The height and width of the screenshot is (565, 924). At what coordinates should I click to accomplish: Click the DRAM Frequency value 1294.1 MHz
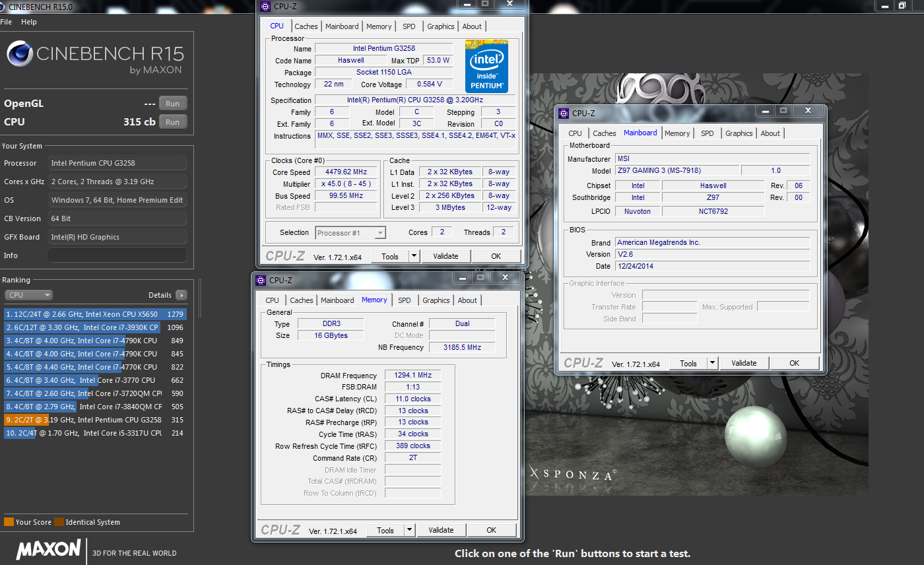[x=412, y=375]
